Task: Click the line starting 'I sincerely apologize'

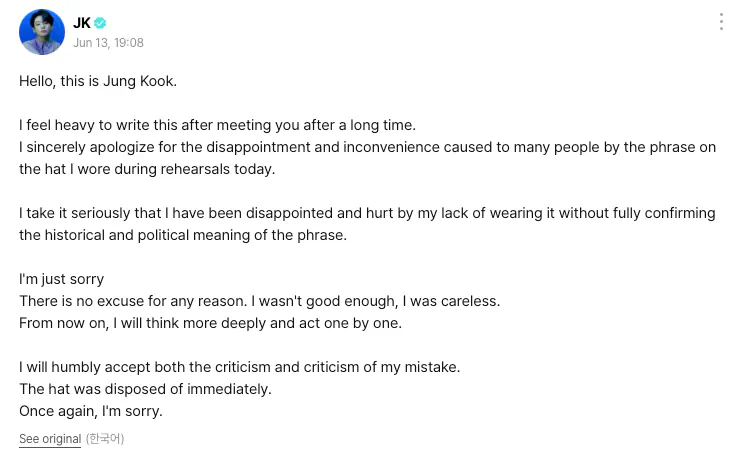Action: (367, 147)
